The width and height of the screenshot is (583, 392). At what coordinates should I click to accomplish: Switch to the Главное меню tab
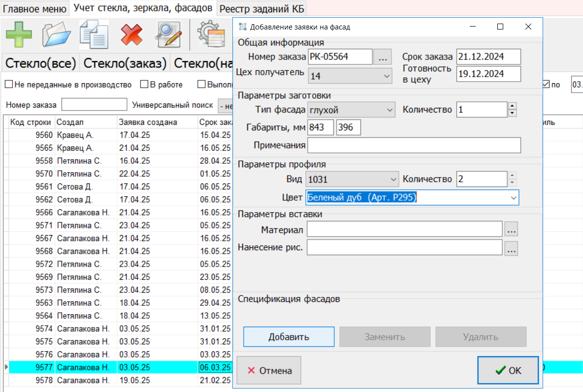click(34, 8)
